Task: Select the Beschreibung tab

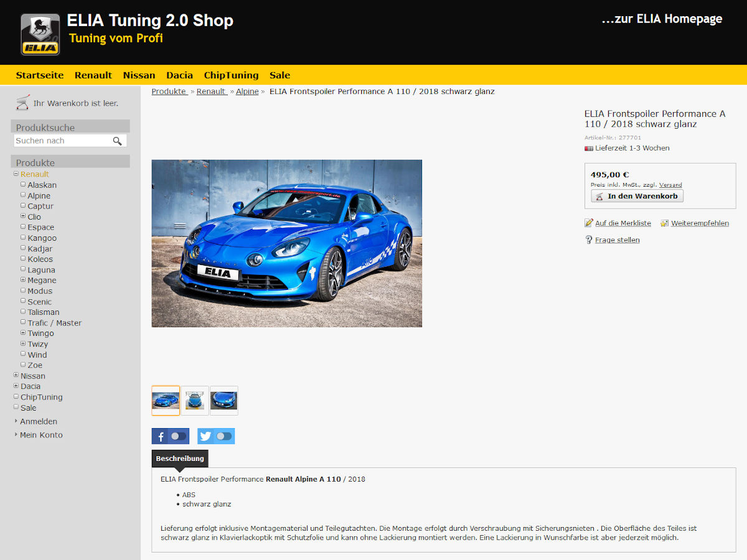Action: (x=180, y=459)
